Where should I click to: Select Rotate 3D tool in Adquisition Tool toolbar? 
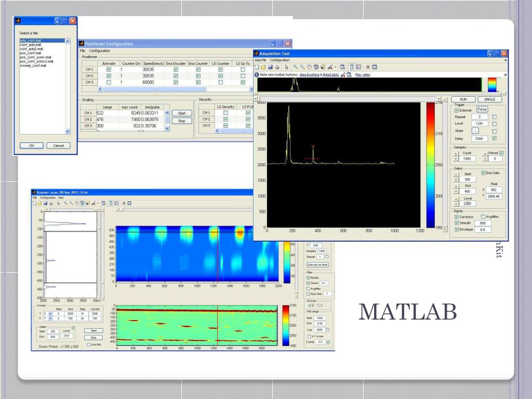[316, 67]
